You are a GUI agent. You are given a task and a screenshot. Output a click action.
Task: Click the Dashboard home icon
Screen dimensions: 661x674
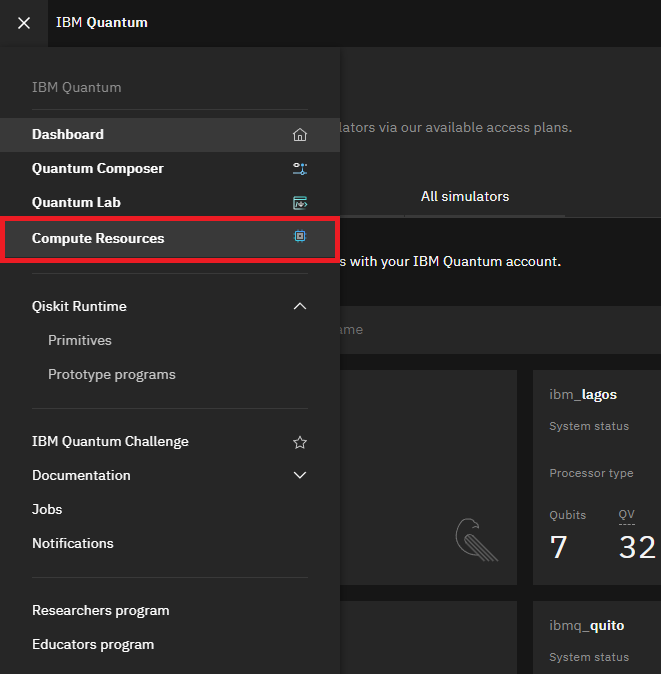pyautogui.click(x=299, y=135)
